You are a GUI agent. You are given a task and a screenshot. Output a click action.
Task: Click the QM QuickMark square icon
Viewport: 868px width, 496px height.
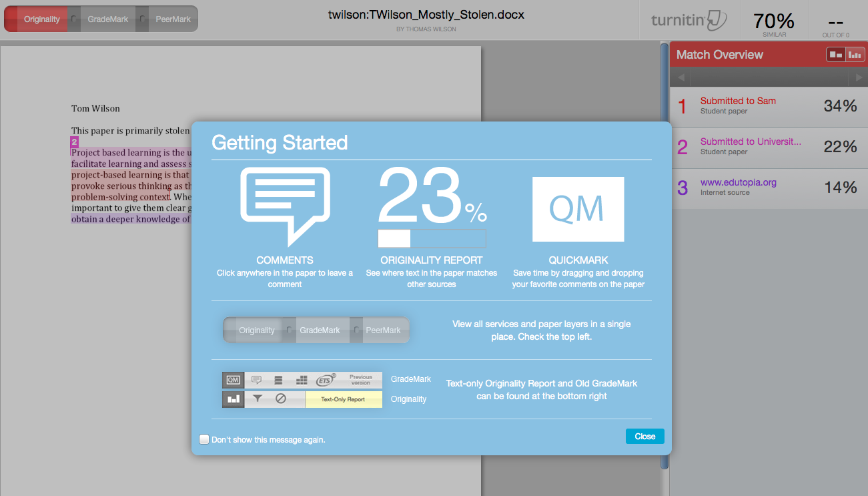[x=578, y=209]
